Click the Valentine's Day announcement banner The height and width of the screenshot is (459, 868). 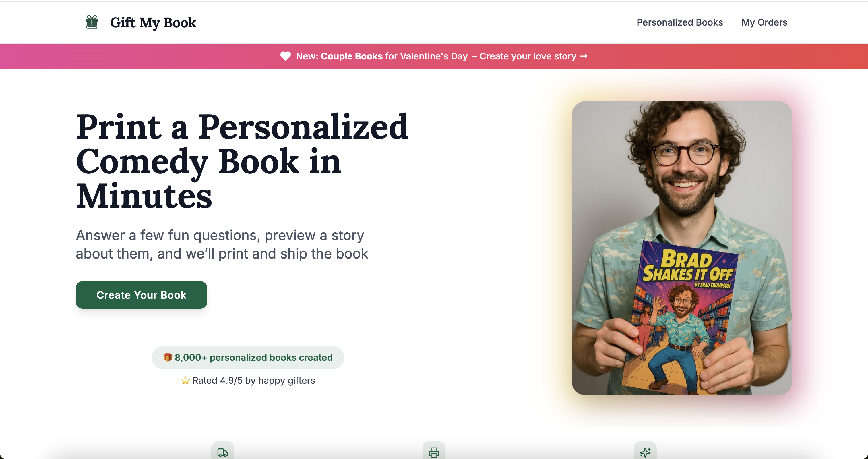[434, 56]
